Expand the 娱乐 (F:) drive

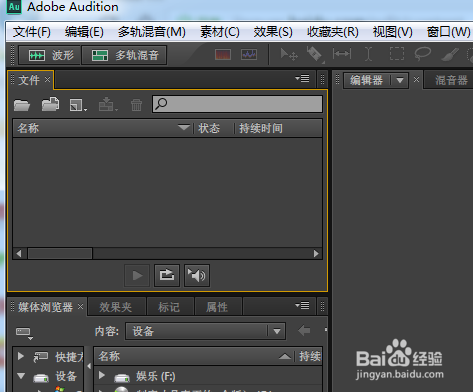[102, 375]
